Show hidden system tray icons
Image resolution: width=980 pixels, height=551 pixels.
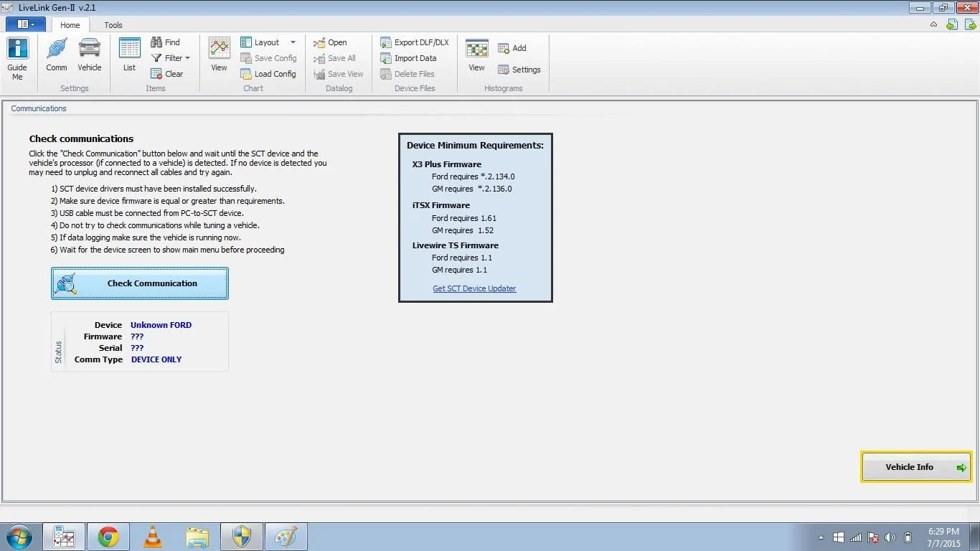(821, 537)
